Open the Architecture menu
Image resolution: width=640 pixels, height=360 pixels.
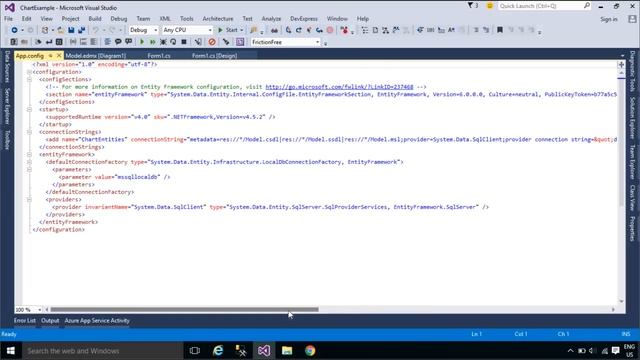[x=218, y=19]
